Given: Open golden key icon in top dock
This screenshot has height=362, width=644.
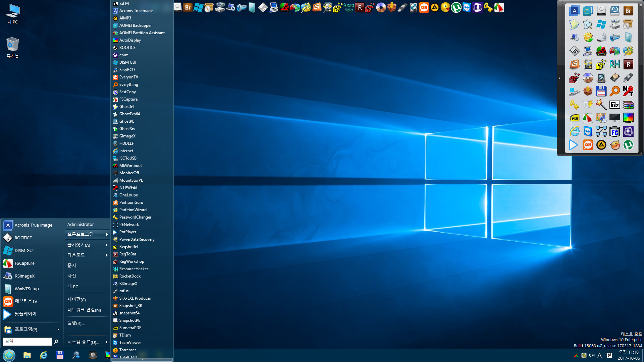Looking at the screenshot, I should click(488, 7).
